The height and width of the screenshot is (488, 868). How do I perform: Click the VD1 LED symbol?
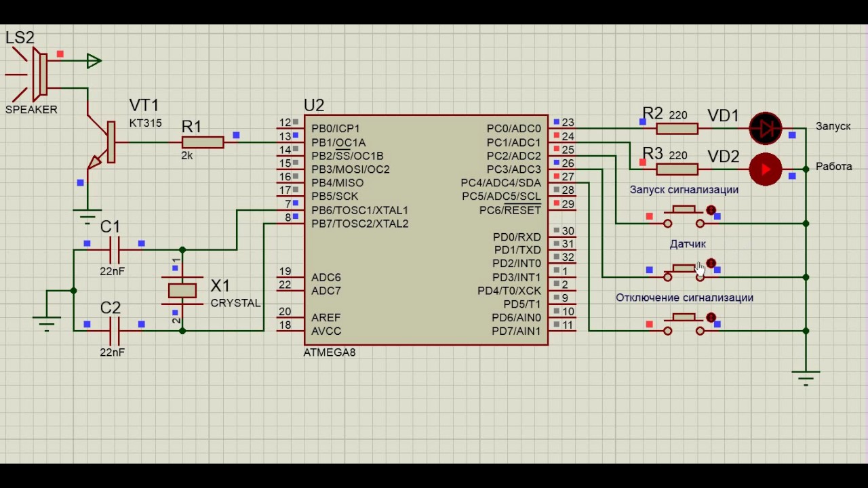(x=766, y=129)
